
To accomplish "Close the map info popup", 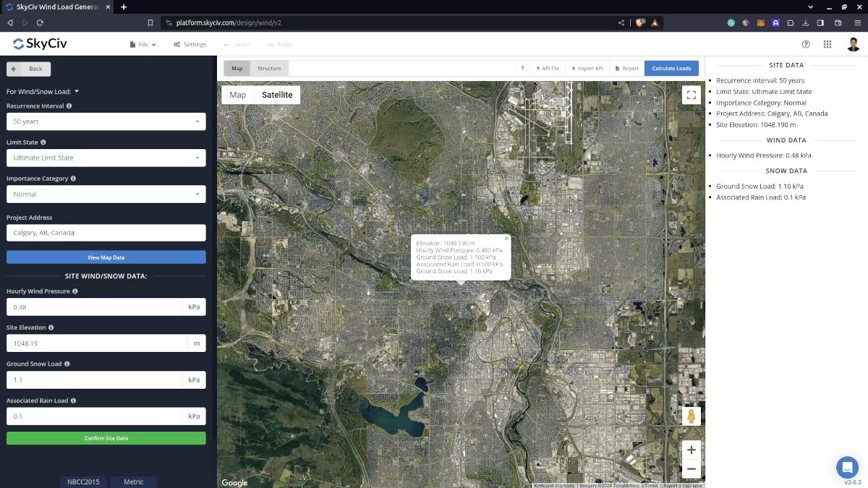I will point(506,238).
